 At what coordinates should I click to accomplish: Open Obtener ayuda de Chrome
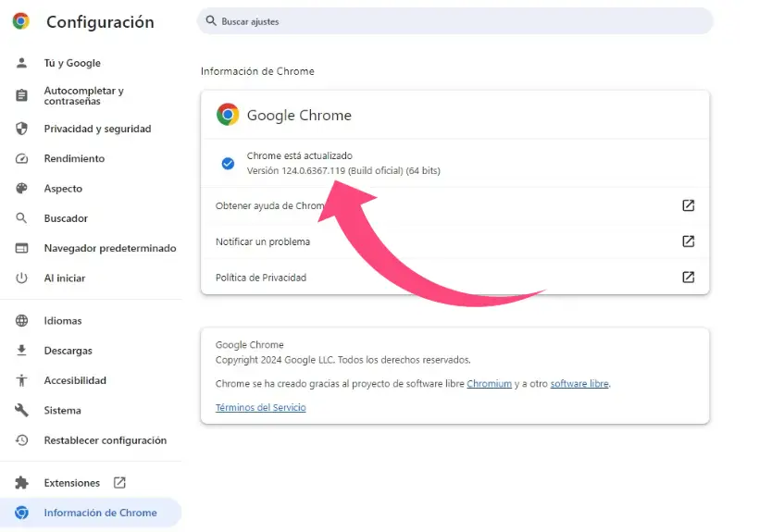point(455,205)
